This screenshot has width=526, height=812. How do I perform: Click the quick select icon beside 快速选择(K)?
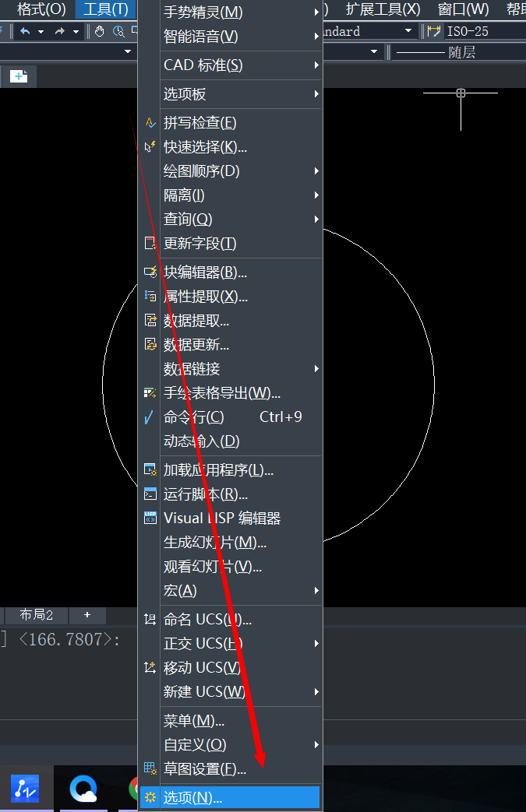[x=150, y=147]
